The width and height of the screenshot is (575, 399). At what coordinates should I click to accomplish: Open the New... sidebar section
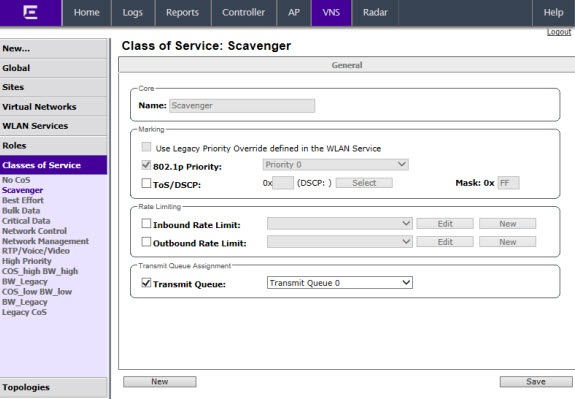(54, 48)
